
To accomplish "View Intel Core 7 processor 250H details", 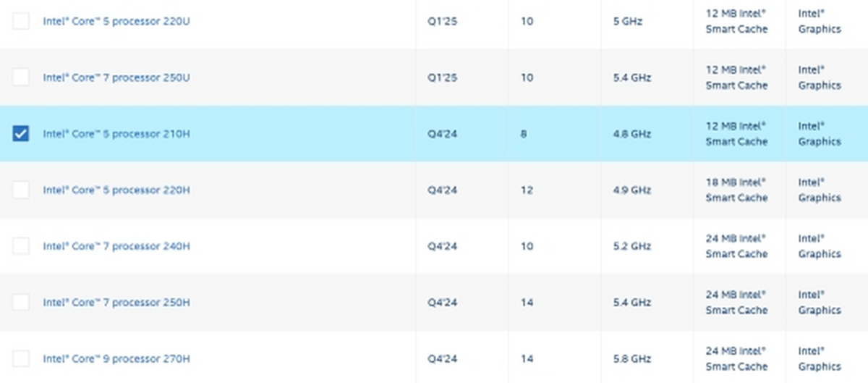I will (116, 303).
